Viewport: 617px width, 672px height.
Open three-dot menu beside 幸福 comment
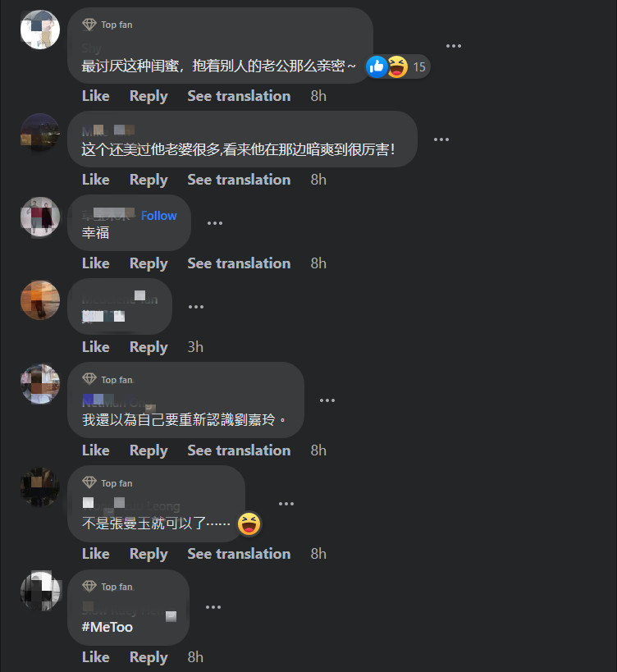click(x=215, y=223)
